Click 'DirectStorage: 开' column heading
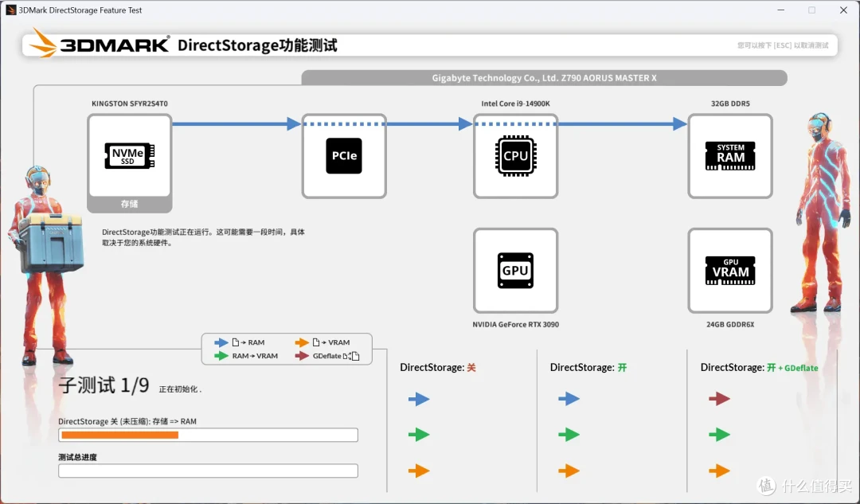The width and height of the screenshot is (860, 504). 588,367
